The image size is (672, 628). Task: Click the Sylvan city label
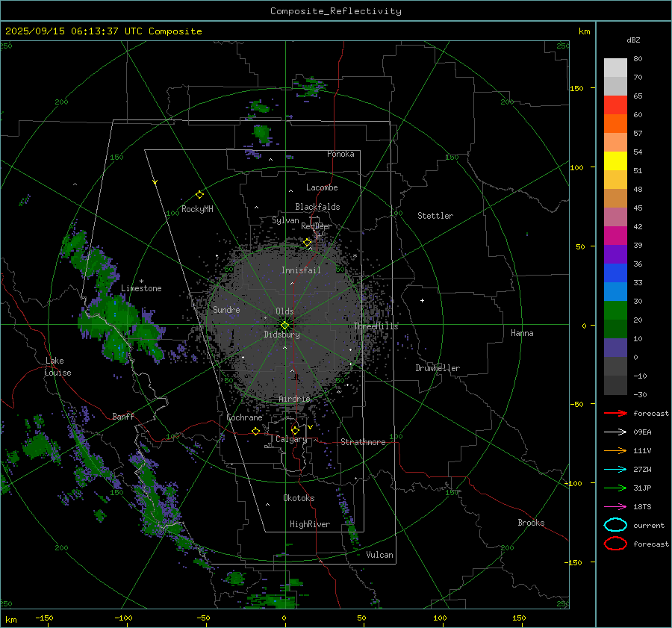coord(285,220)
